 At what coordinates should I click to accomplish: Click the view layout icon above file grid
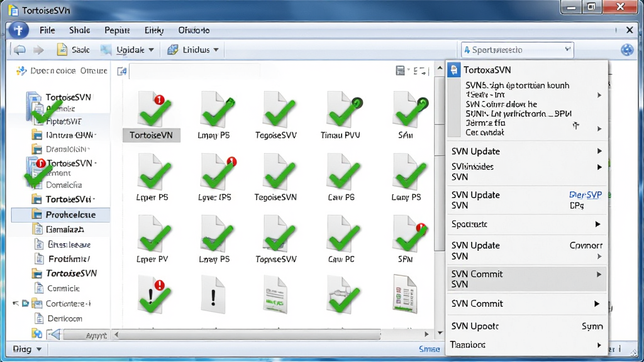tap(400, 70)
